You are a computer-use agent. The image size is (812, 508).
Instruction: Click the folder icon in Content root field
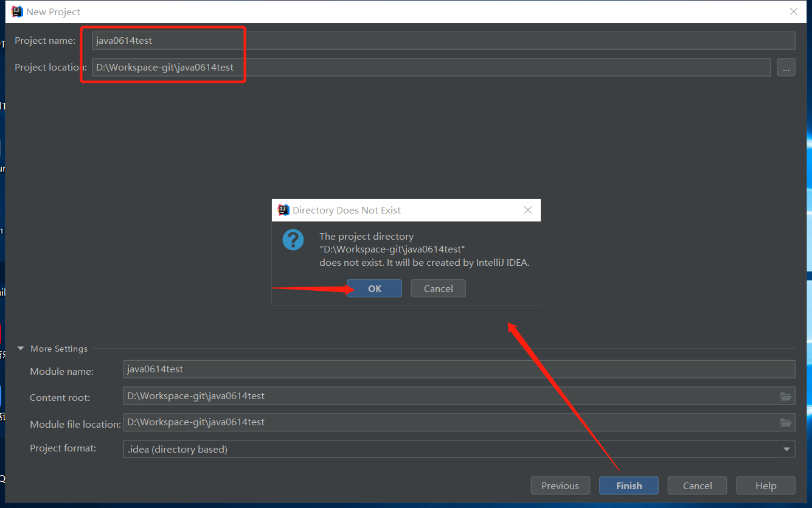(x=786, y=396)
